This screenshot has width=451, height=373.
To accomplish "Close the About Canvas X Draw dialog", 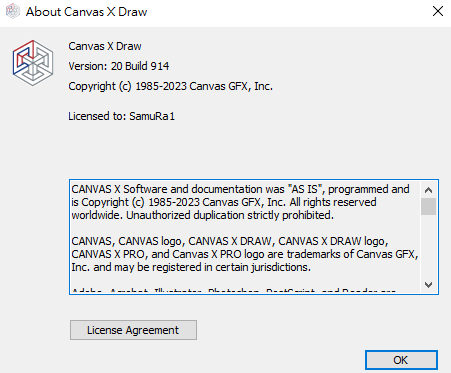I will click(438, 11).
